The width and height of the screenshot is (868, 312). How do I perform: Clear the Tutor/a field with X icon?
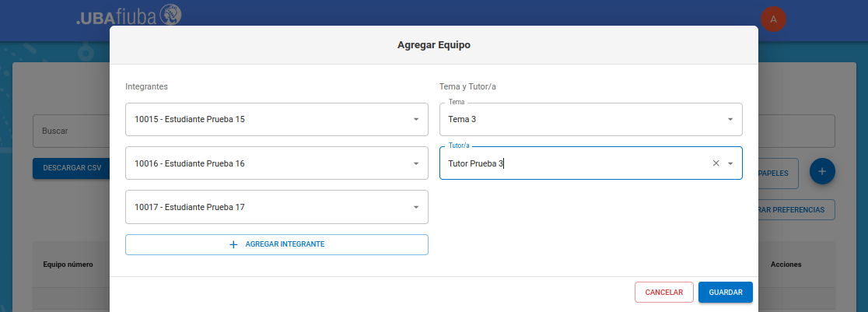(716, 163)
